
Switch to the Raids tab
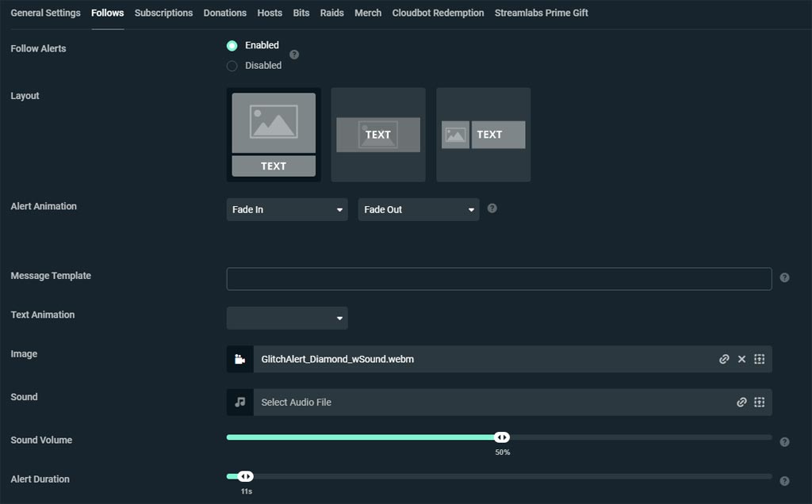[332, 13]
